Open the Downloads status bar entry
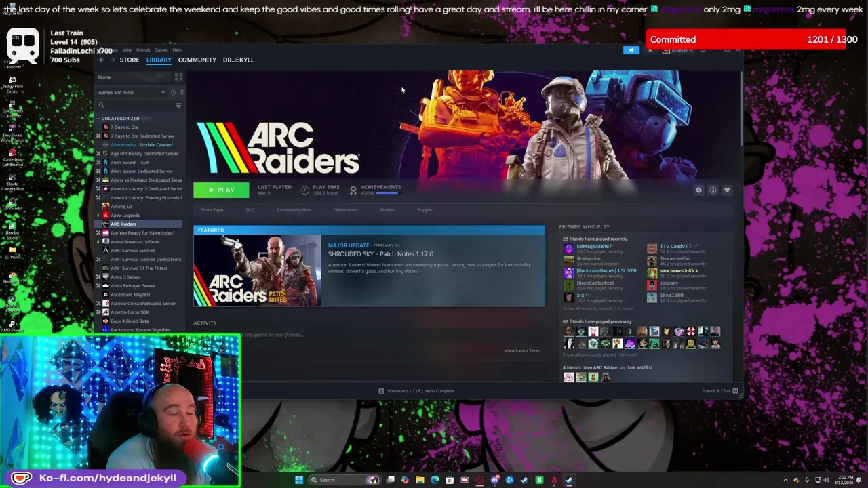 click(416, 391)
